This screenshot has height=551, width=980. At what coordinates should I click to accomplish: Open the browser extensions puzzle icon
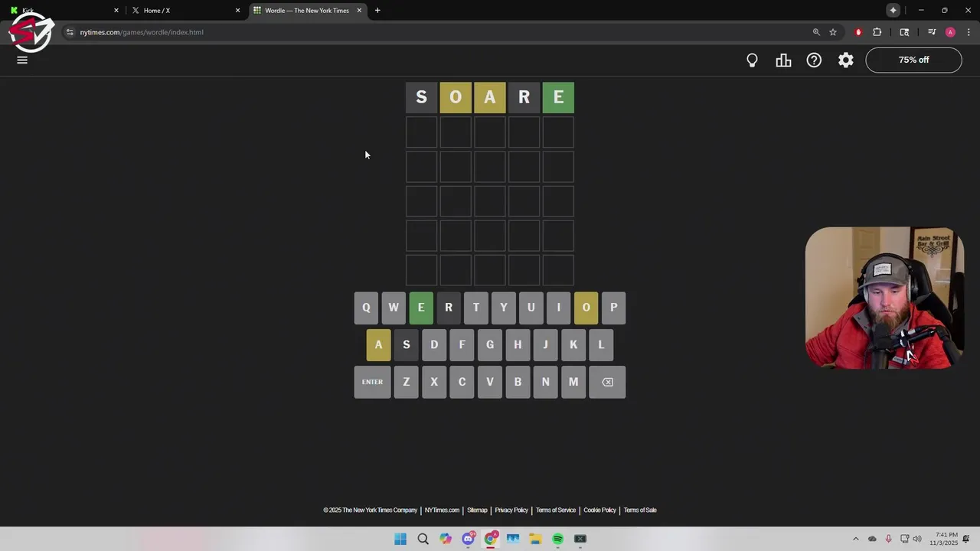(877, 32)
